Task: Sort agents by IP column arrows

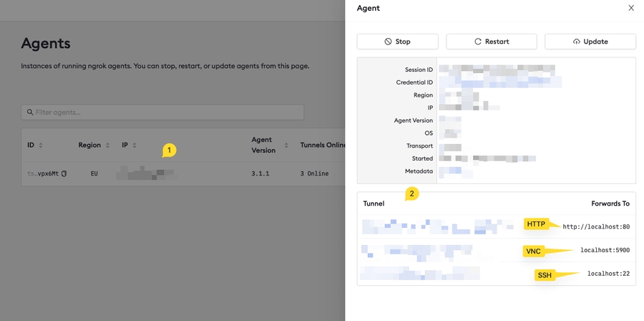Action: point(134,145)
